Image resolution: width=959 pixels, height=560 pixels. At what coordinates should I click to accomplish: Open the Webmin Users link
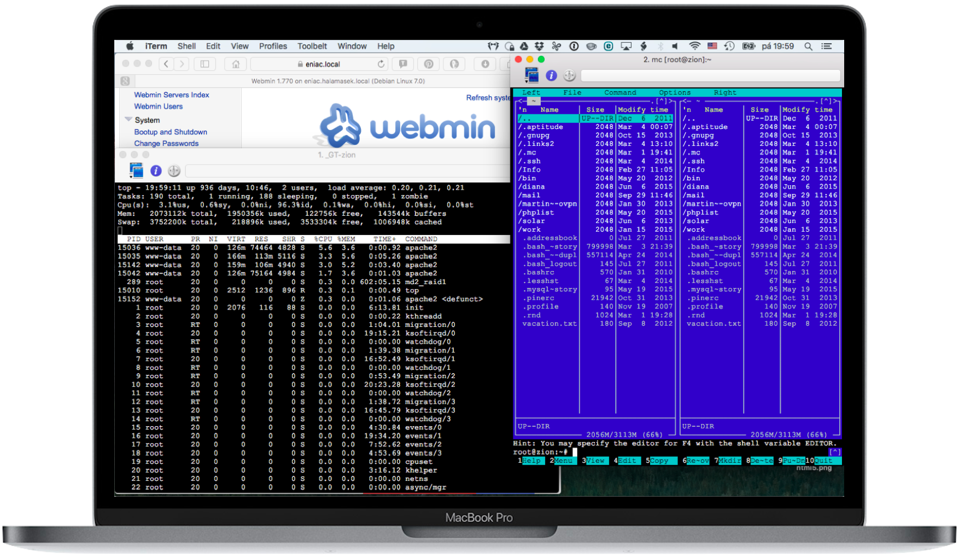point(159,107)
